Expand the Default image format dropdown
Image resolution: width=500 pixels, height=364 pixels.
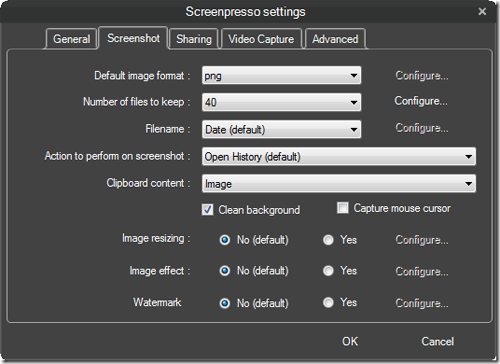(x=281, y=75)
